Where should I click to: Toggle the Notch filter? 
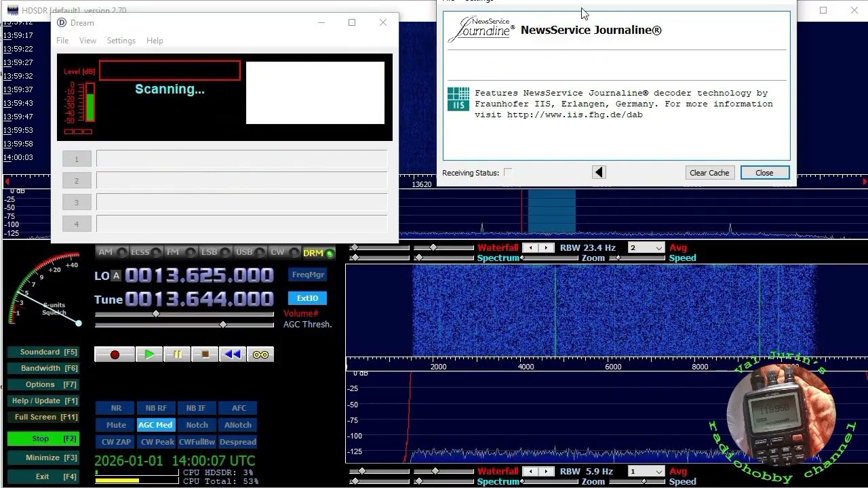(x=197, y=425)
